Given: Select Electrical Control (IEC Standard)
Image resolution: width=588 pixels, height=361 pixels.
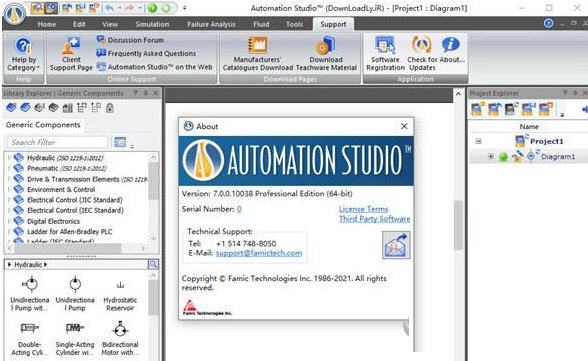Looking at the screenshot, I should tap(75, 210).
